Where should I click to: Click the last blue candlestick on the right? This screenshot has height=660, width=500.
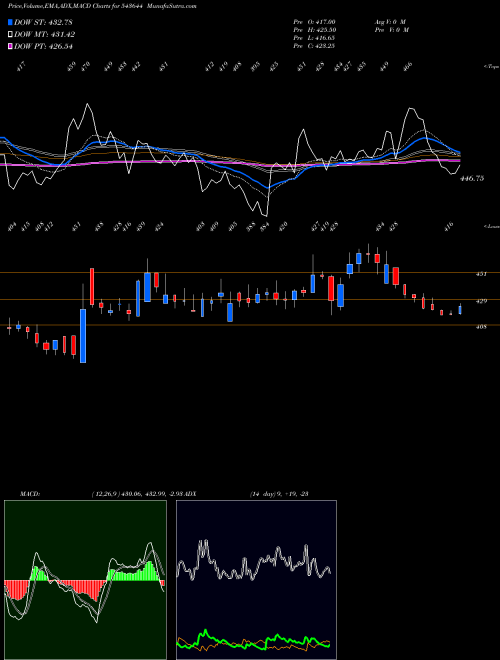click(x=460, y=310)
